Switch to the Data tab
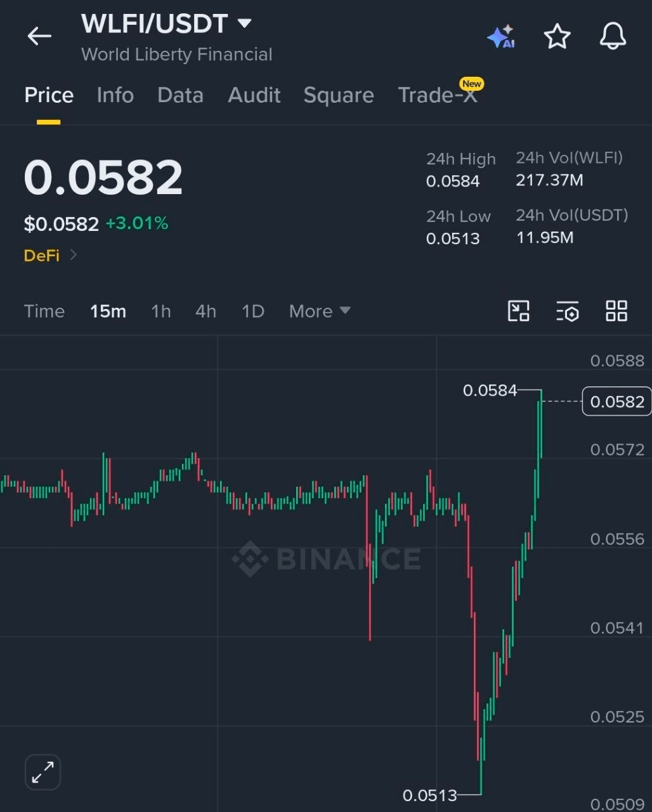The height and width of the screenshot is (812, 652). [180, 95]
